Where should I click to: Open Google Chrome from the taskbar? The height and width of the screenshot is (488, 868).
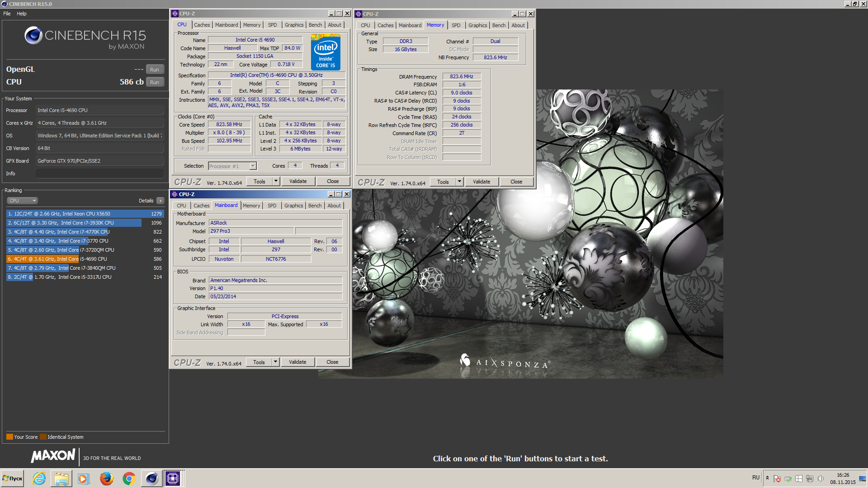pyautogui.click(x=129, y=479)
